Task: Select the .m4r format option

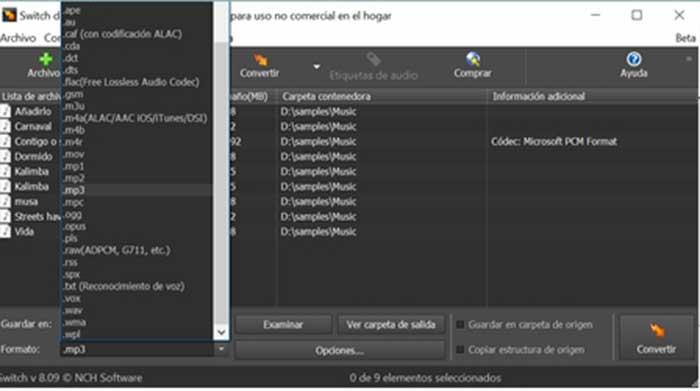Action: (x=137, y=142)
